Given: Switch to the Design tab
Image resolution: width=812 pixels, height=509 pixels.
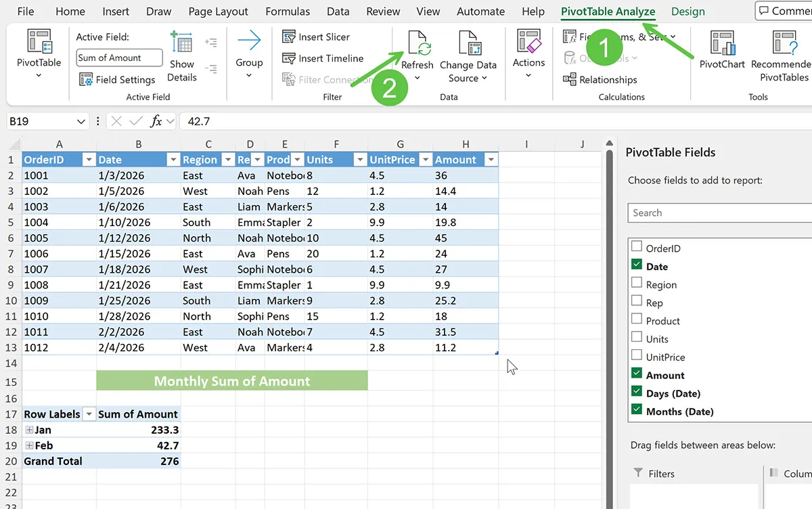Looking at the screenshot, I should (x=687, y=12).
